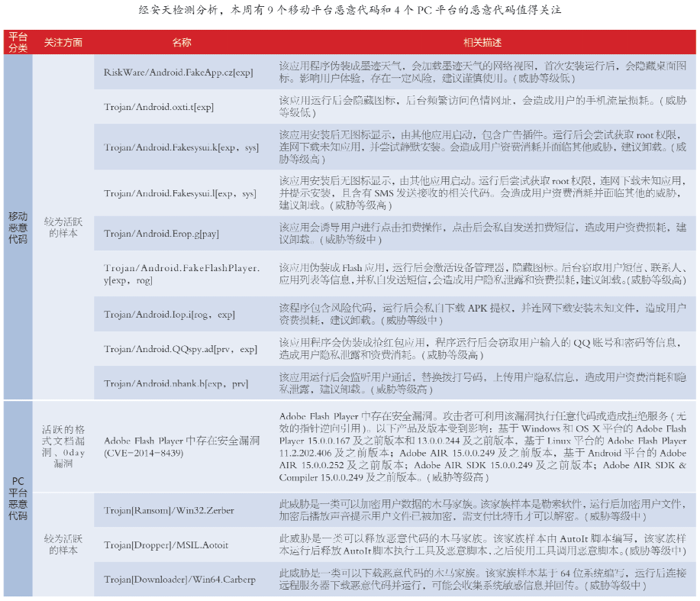
Task: Click 较为活跃的样本 in the mobile section
Action: (63, 228)
